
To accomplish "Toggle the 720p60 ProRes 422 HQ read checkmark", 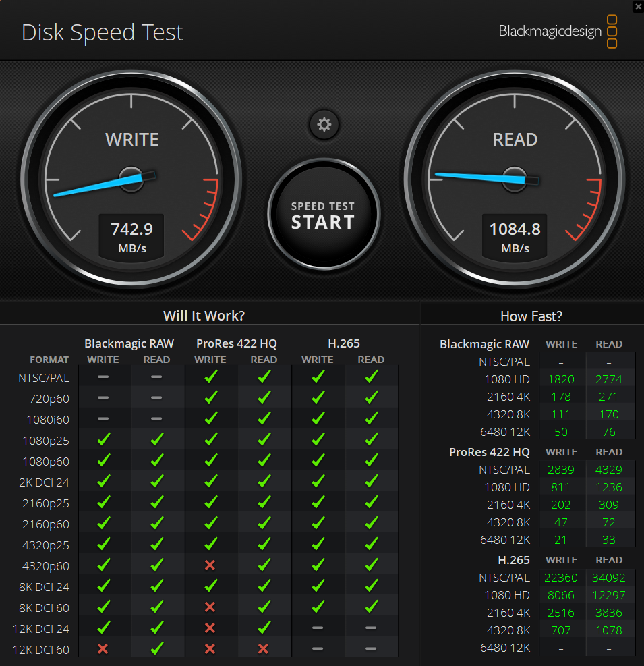I will pos(264,399).
